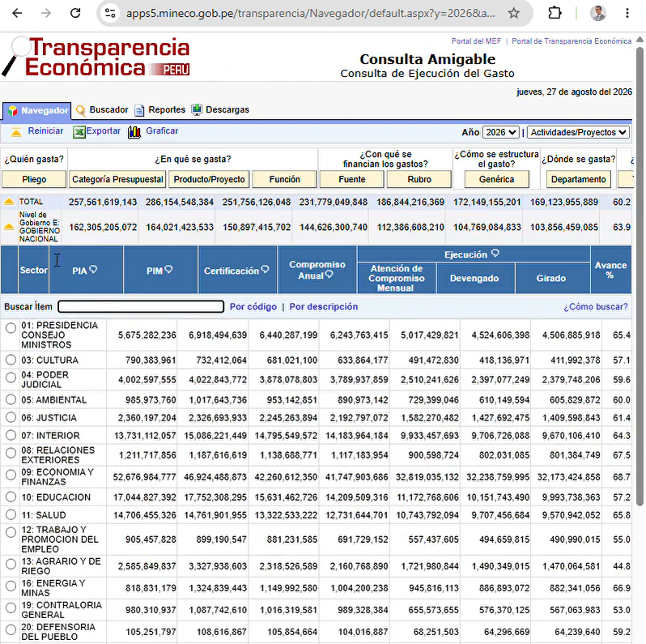Viewport: 646px width, 644px height.
Task: Select the 20: Defensoria del Pueblo radio
Action: (x=11, y=629)
